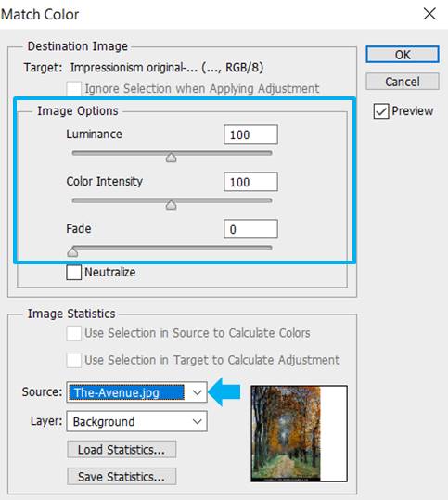Confirm with the OK button
Viewport: 448px width, 500px height.
[402, 55]
